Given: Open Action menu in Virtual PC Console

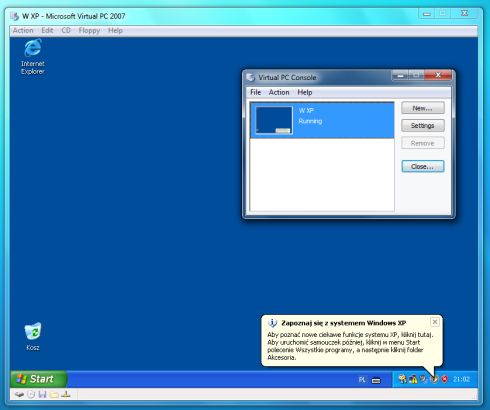Looking at the screenshot, I should [279, 92].
